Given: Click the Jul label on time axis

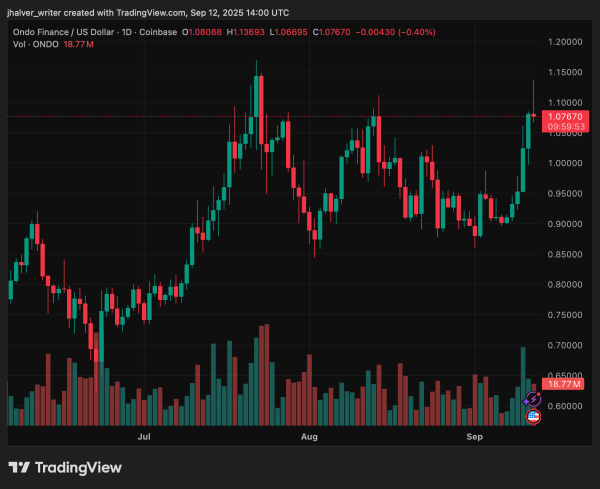Looking at the screenshot, I should [x=144, y=437].
